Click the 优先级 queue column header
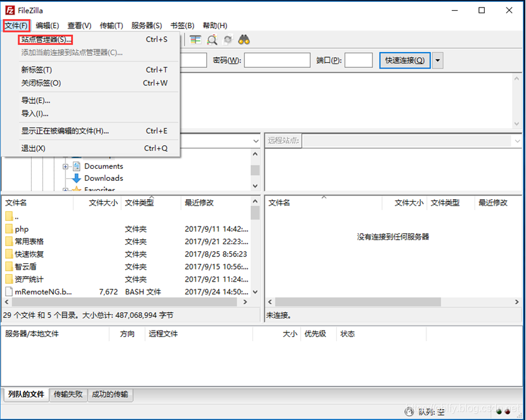Screen dimensions: 526x420 (319, 334)
